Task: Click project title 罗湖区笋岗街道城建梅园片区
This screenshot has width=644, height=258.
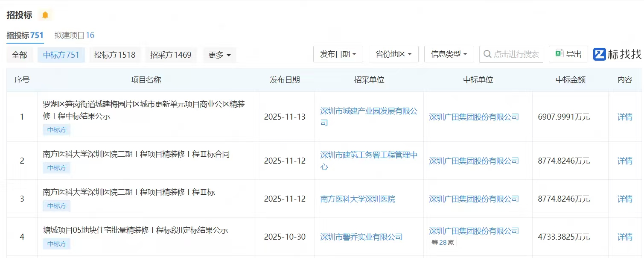Action: click(x=144, y=110)
